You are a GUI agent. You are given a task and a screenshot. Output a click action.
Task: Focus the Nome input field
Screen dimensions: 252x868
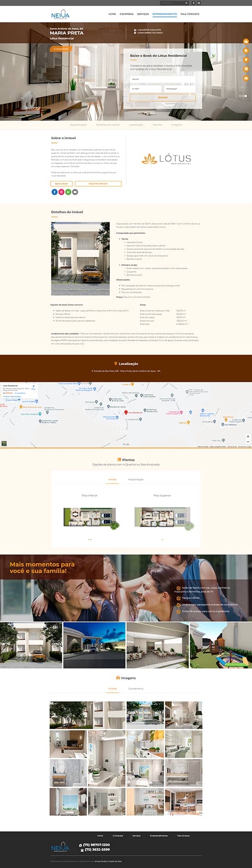tap(163, 79)
